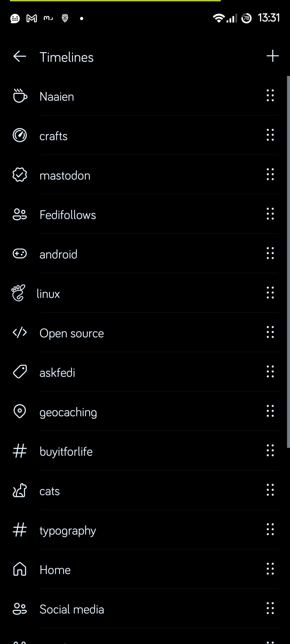Select the buyitforlife hashtag timeline

pyautogui.click(x=66, y=451)
